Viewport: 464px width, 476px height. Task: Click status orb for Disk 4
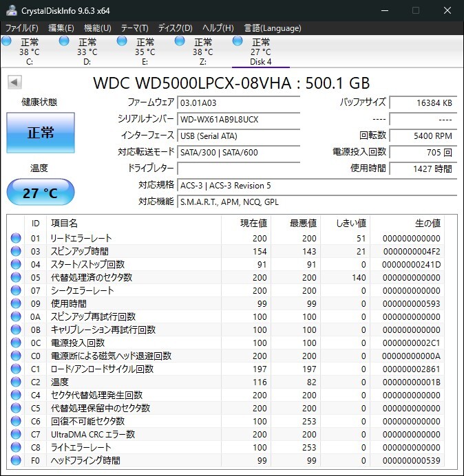point(238,41)
